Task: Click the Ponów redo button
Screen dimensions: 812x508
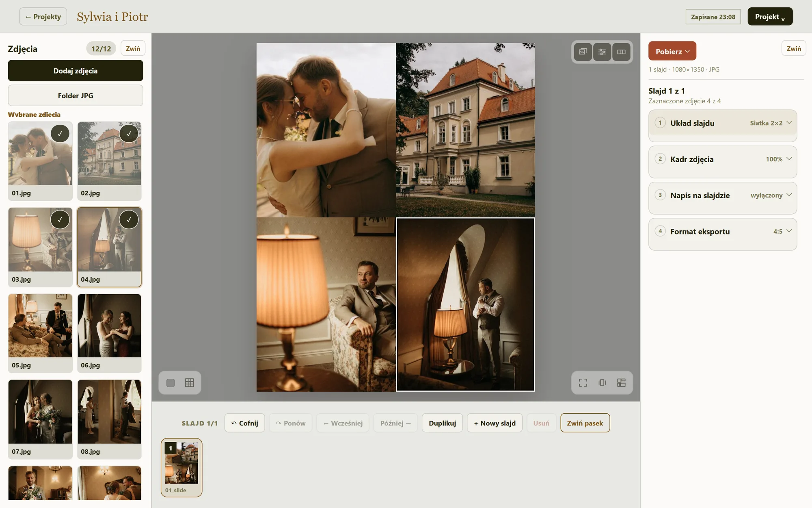Action: point(291,423)
